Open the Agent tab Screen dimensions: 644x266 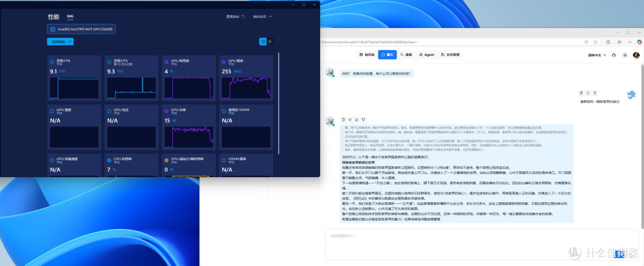(x=426, y=55)
